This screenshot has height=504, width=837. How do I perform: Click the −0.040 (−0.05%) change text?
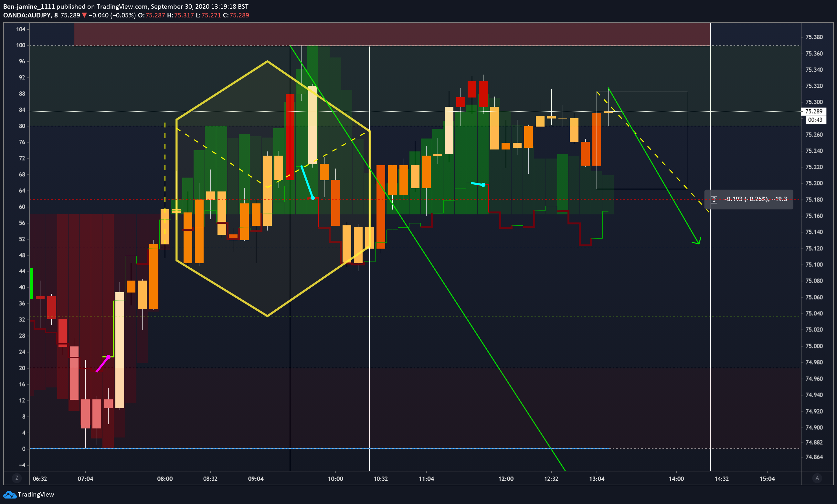(112, 15)
